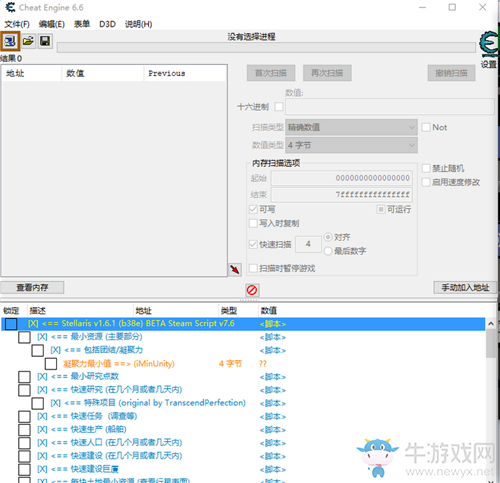Click the Cheat Engine title bar icon

[10, 7]
